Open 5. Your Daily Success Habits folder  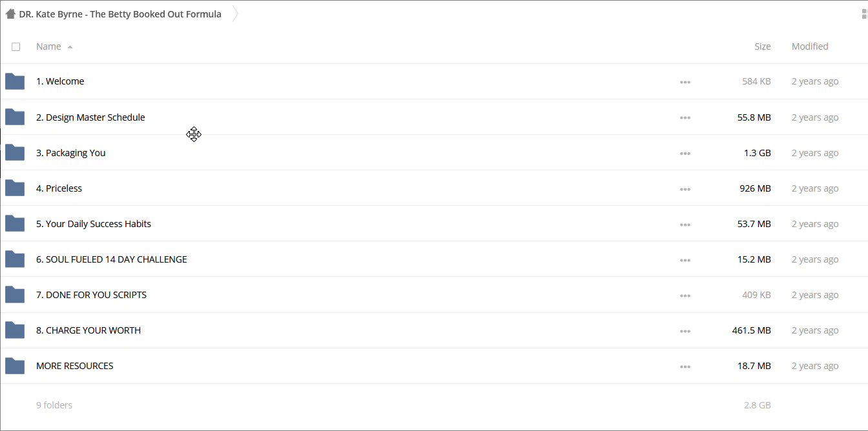(x=94, y=224)
